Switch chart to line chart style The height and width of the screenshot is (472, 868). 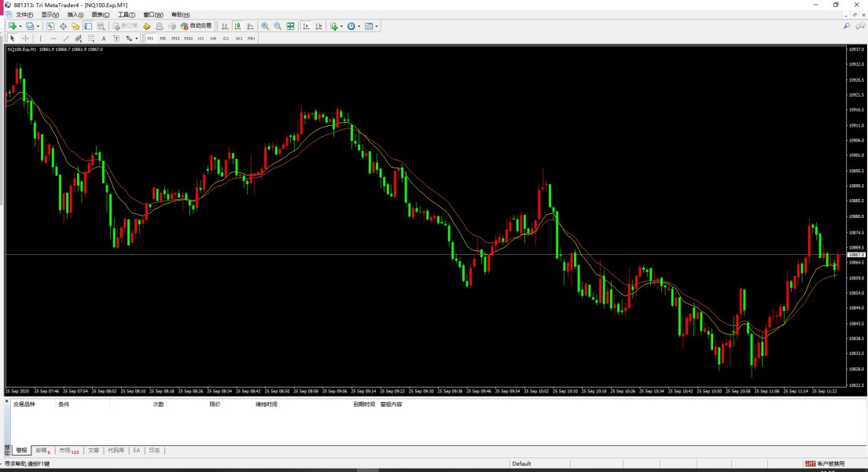(x=250, y=26)
